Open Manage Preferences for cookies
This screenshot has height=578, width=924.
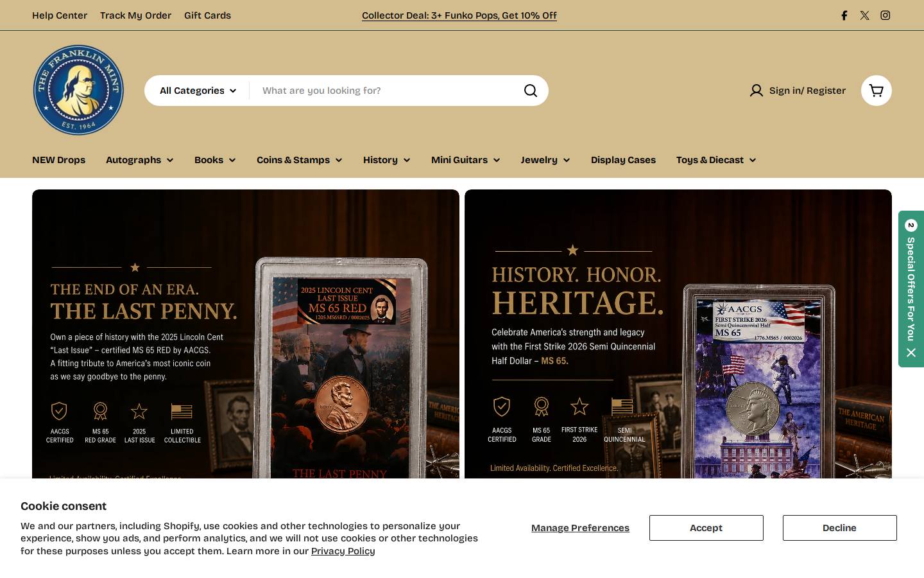click(x=580, y=528)
